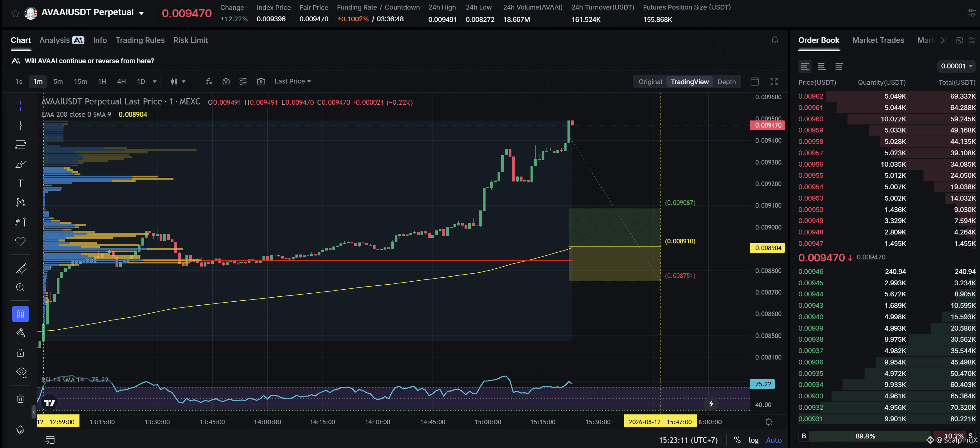Open the top-right preferences sliders
This screenshot has width=980, height=448.
[x=971, y=13]
